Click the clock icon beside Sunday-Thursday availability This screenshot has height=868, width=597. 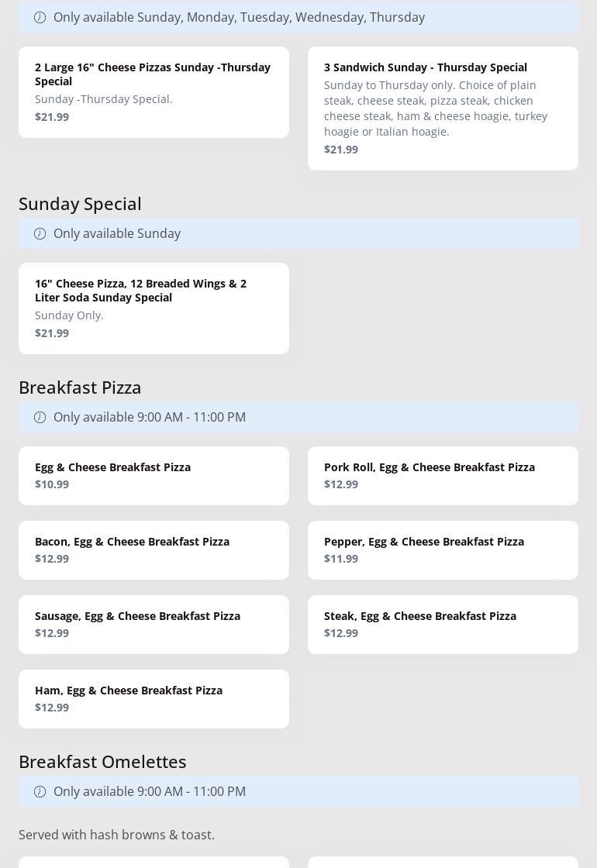40,17
